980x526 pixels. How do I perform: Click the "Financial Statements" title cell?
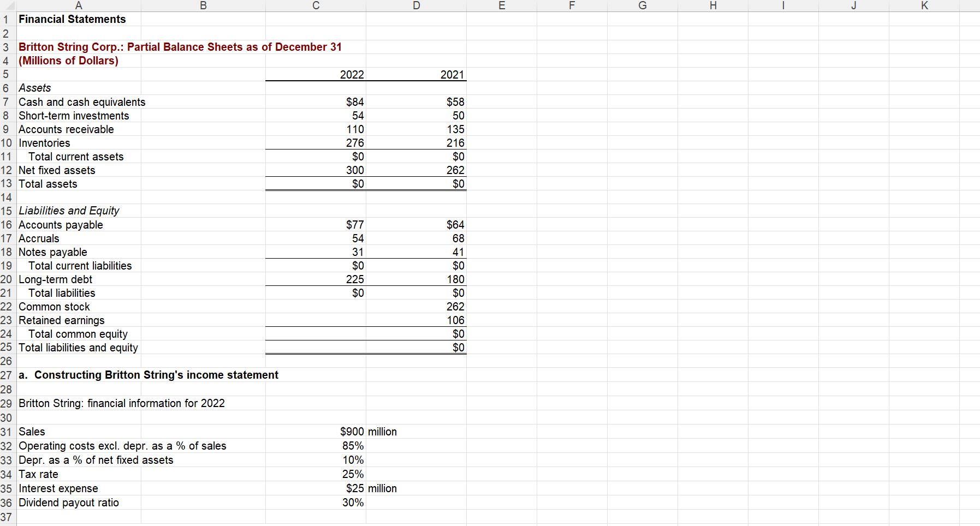72,19
